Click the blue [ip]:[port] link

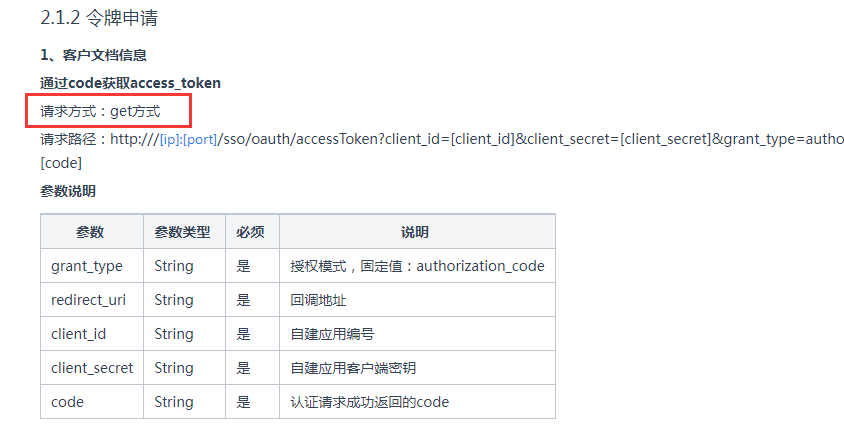(x=188, y=139)
